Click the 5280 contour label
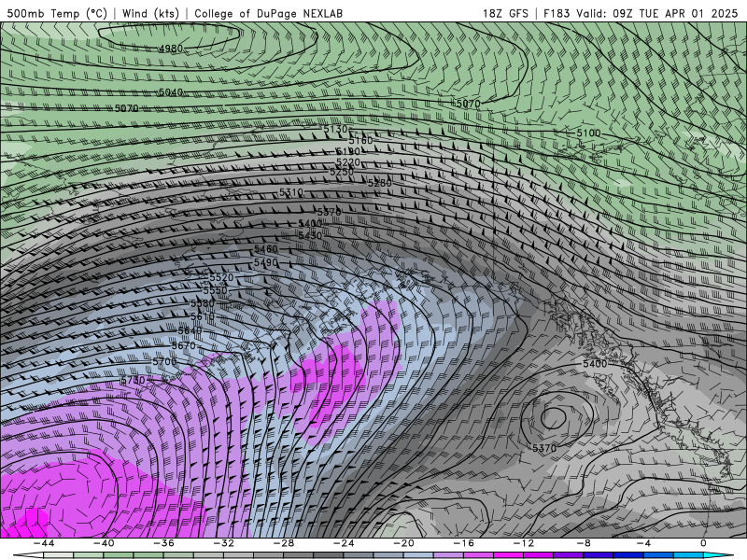Viewport: 747px width, 560px height. (x=380, y=183)
